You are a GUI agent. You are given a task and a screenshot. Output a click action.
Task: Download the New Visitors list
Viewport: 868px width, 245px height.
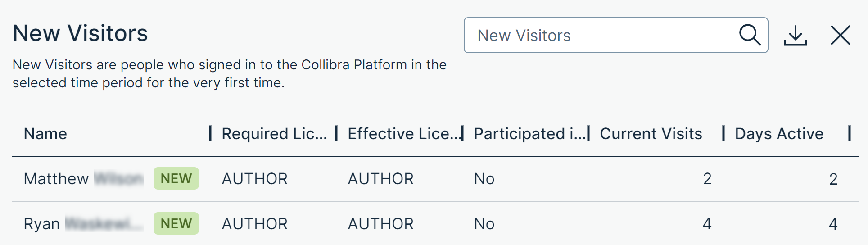(x=795, y=35)
